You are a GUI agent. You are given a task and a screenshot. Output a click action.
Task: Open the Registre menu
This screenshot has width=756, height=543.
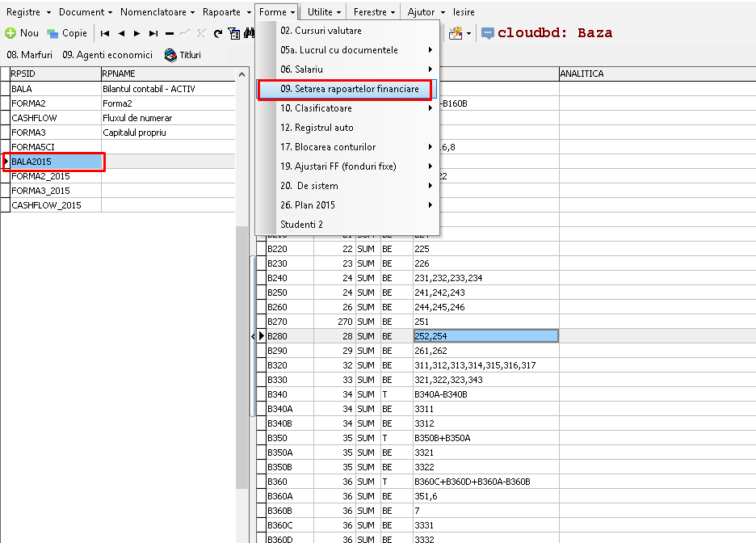coord(28,12)
